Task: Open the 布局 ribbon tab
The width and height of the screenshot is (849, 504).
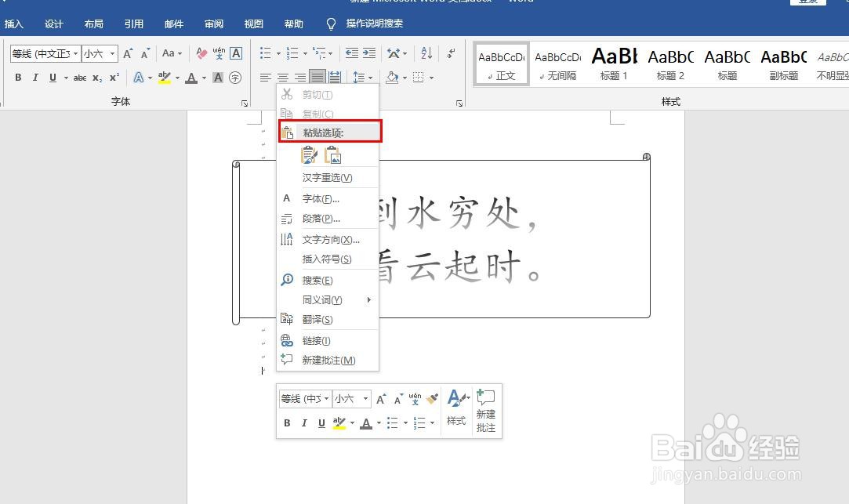Action: pyautogui.click(x=93, y=24)
